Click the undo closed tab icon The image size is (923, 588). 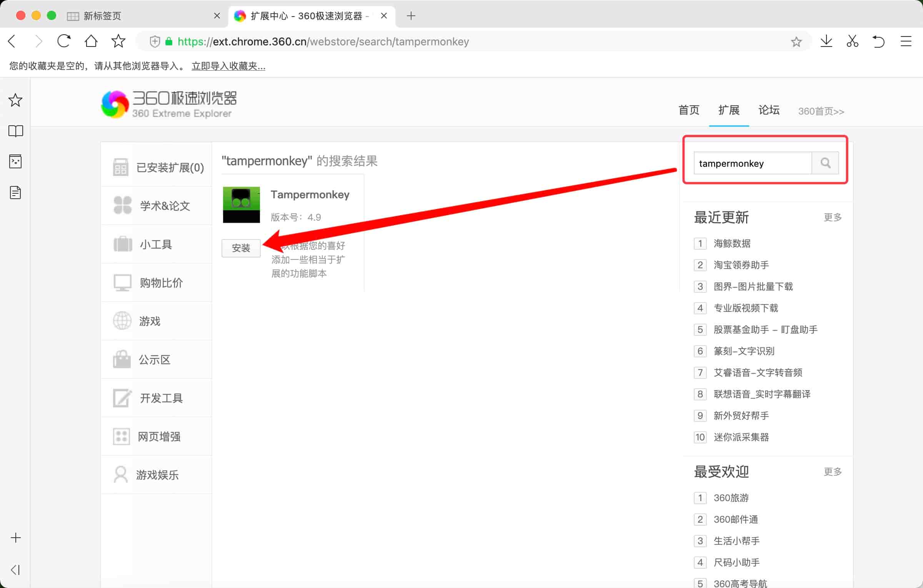click(879, 41)
